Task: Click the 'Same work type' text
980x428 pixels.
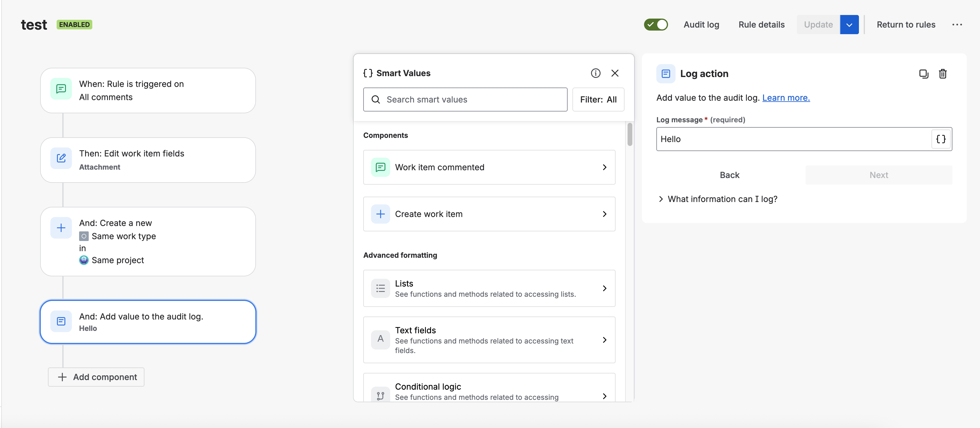Action: click(x=124, y=236)
